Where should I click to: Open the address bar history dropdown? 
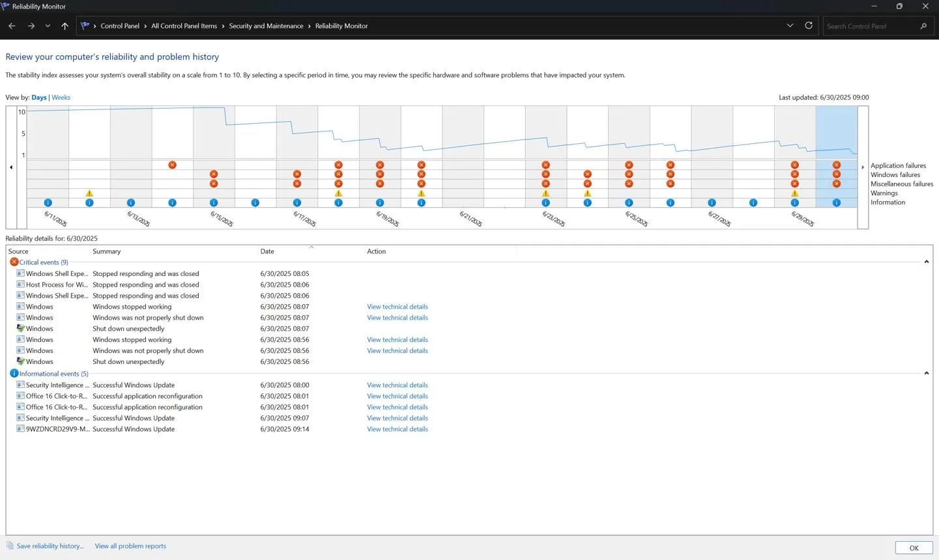(x=790, y=26)
